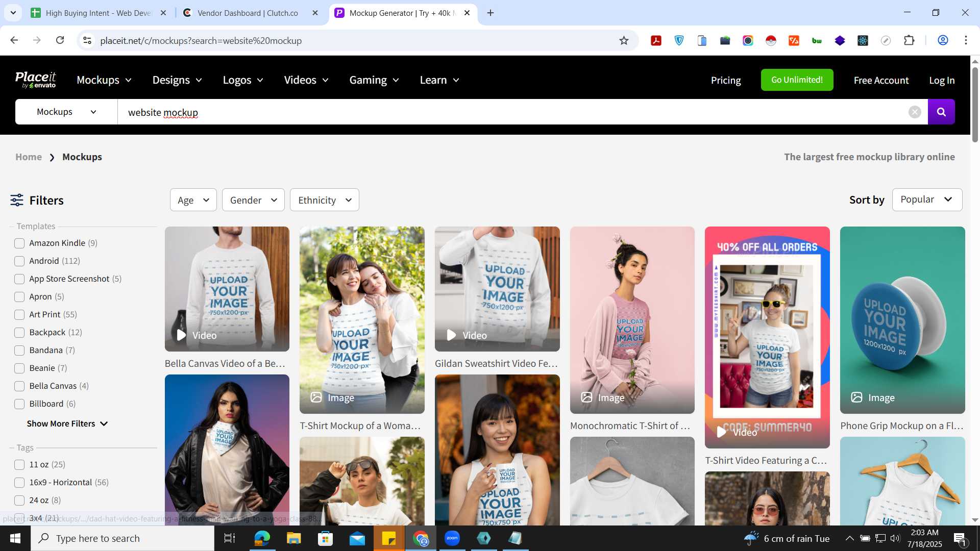Open File Explorer from the taskbar
This screenshot has width=980, height=551.
point(293,538)
